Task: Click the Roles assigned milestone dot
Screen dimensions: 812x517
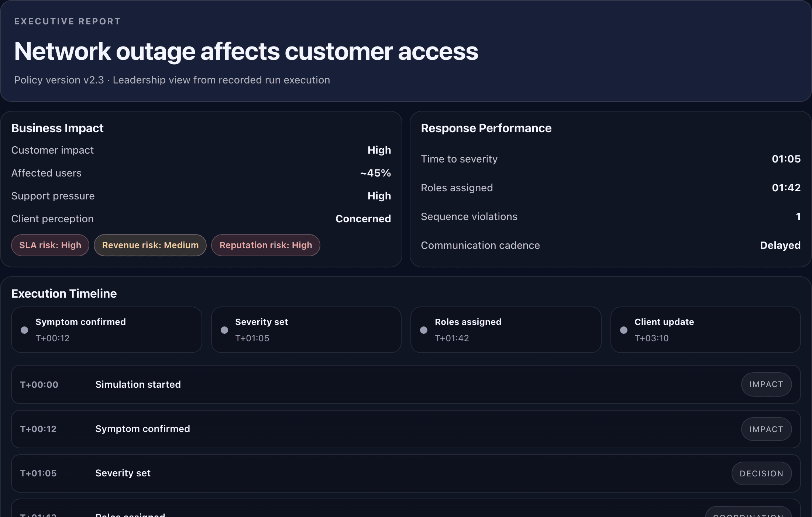Action: point(424,330)
